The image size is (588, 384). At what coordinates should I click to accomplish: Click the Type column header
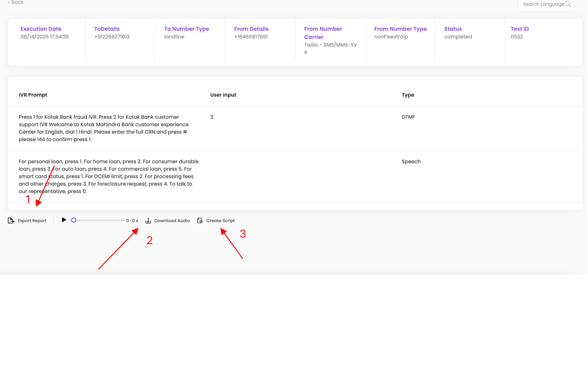click(x=408, y=95)
